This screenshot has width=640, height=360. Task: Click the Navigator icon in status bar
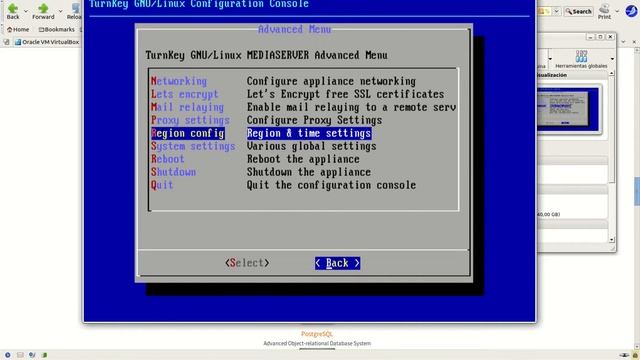[7, 355]
